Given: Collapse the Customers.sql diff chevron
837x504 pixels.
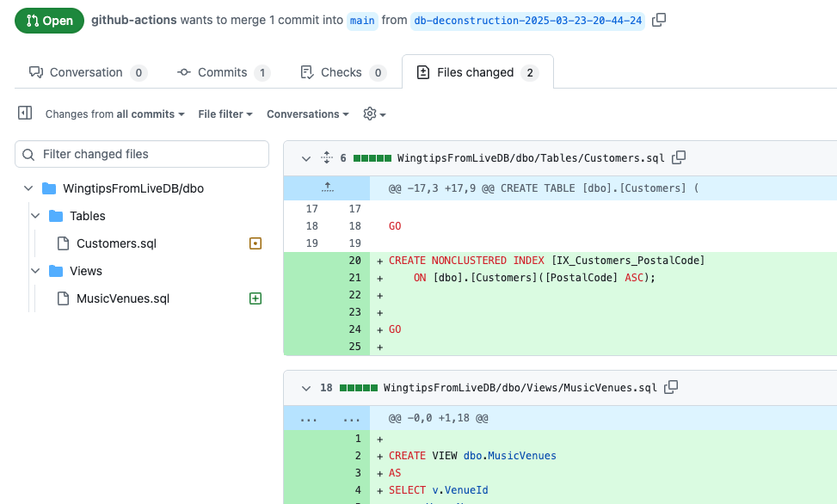Looking at the screenshot, I should point(306,158).
